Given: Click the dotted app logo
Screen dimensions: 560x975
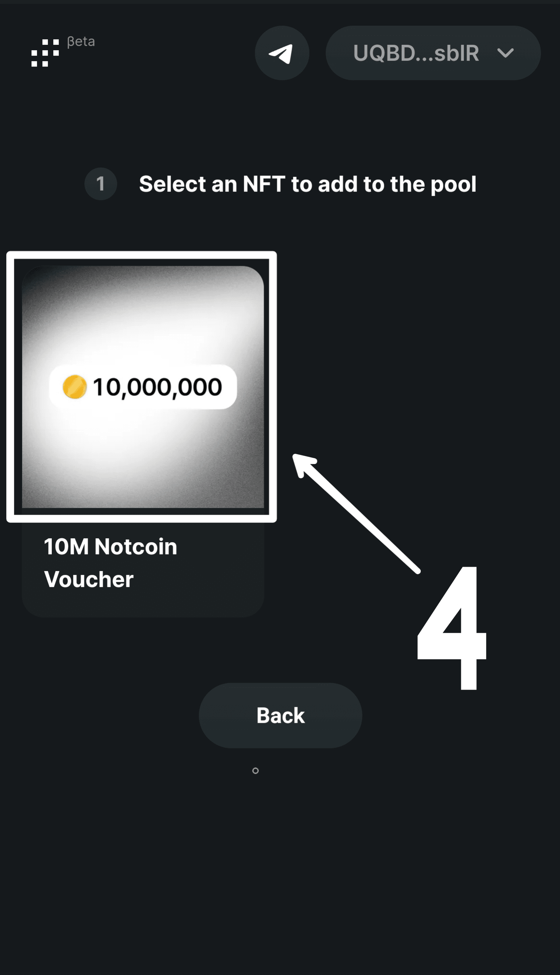Looking at the screenshot, I should tap(45, 53).
